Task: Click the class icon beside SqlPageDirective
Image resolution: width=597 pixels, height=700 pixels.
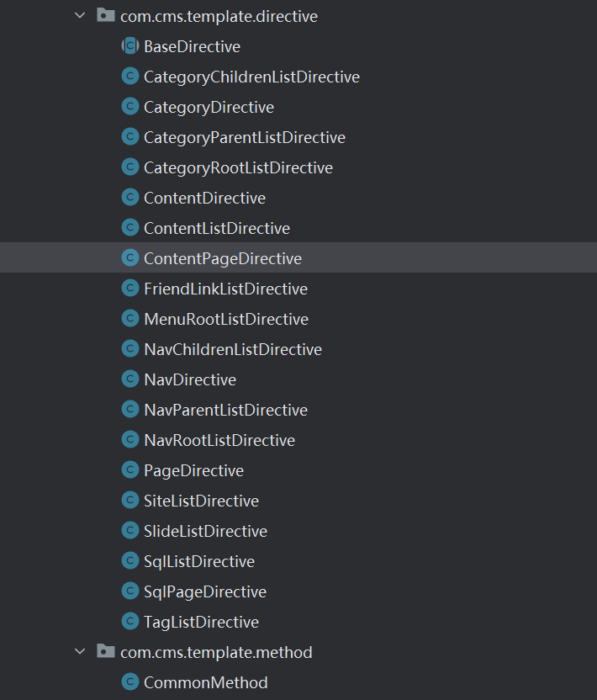Action: click(x=130, y=591)
